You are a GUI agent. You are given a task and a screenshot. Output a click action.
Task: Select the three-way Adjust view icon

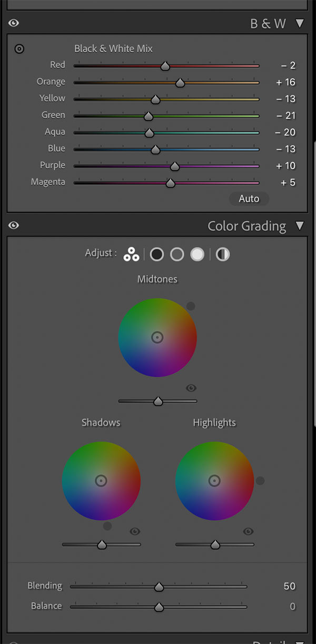131,254
